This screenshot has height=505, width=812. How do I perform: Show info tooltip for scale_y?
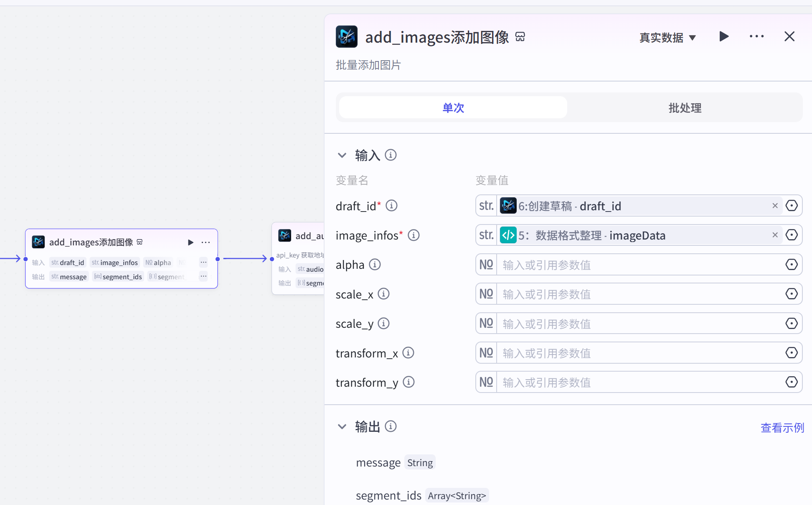tap(383, 324)
